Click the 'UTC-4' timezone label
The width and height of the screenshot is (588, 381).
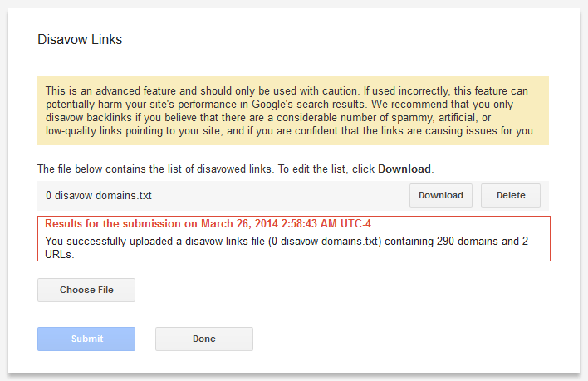pyautogui.click(x=364, y=224)
